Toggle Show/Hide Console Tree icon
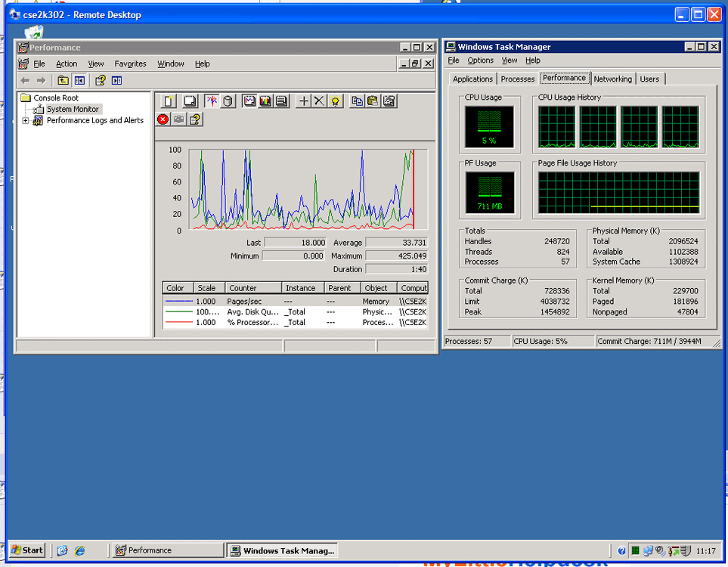728x567 pixels. [x=79, y=80]
